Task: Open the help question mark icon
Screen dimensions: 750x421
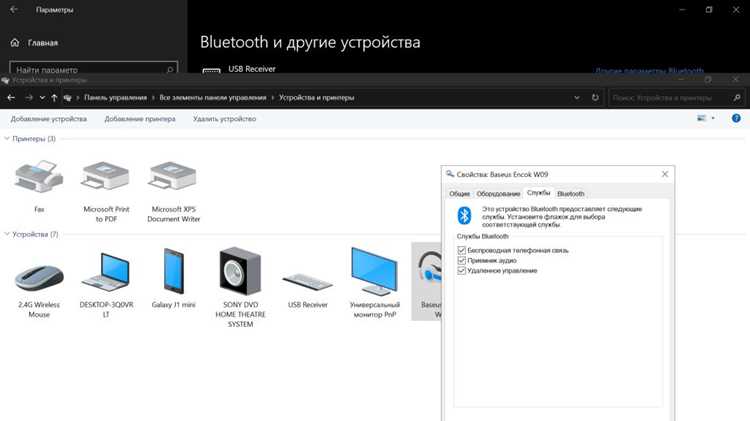Action: pyautogui.click(x=736, y=118)
